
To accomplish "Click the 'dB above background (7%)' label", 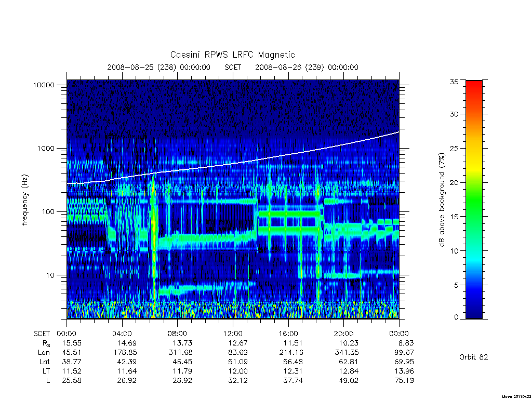I will pos(442,200).
